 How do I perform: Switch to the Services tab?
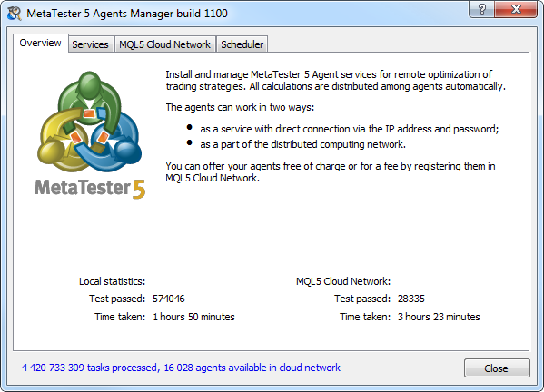pos(90,44)
